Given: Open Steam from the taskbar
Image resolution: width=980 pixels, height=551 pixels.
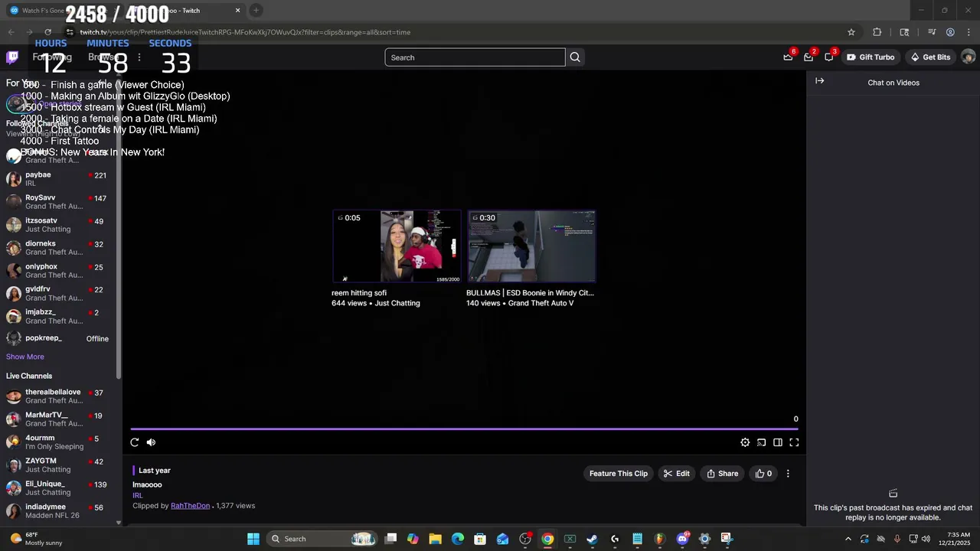Looking at the screenshot, I should click(592, 539).
